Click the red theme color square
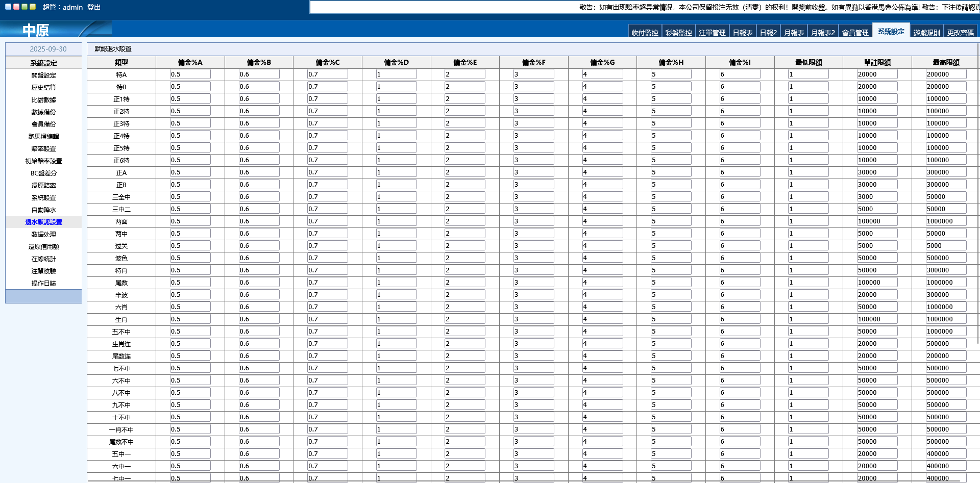980x483 pixels. point(16,7)
